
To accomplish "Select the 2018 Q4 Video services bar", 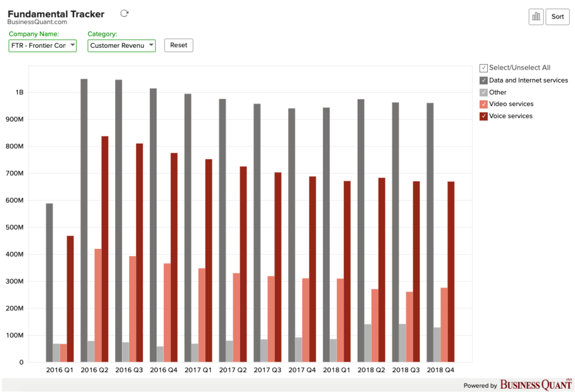I will (x=444, y=325).
